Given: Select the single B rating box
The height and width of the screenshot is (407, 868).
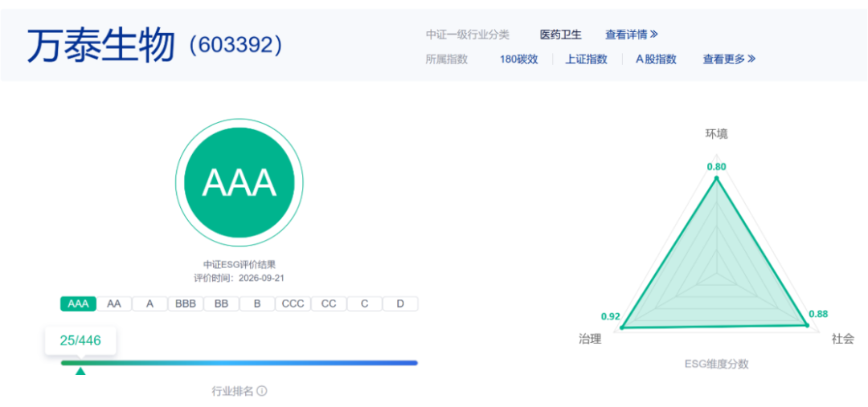Looking at the screenshot, I should pos(257,303).
